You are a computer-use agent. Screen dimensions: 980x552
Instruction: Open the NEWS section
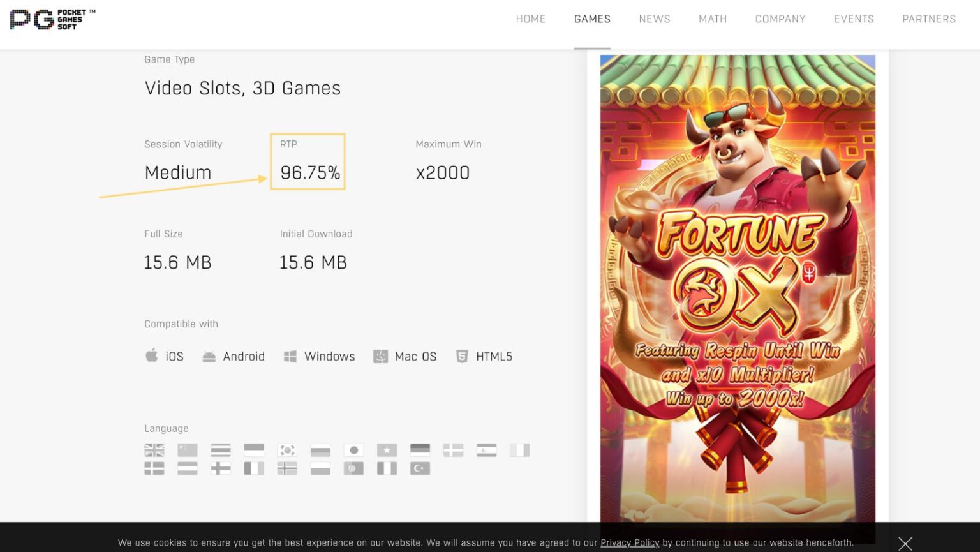pyautogui.click(x=655, y=19)
